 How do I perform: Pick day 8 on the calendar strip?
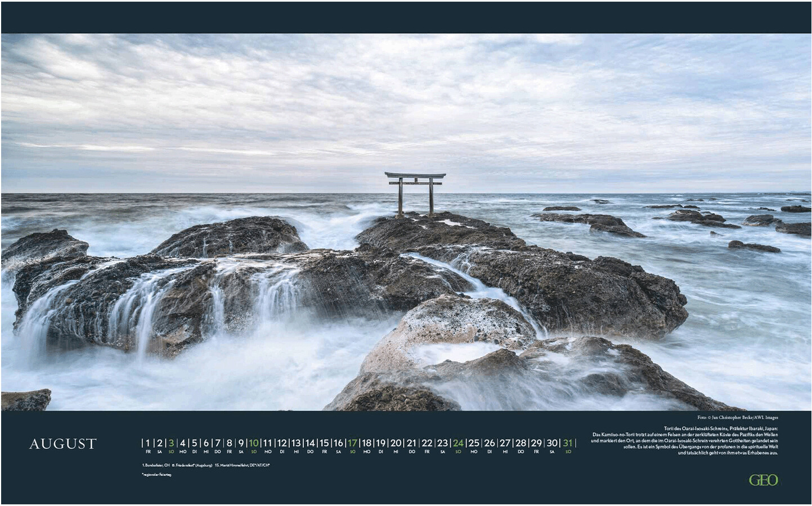pyautogui.click(x=229, y=443)
